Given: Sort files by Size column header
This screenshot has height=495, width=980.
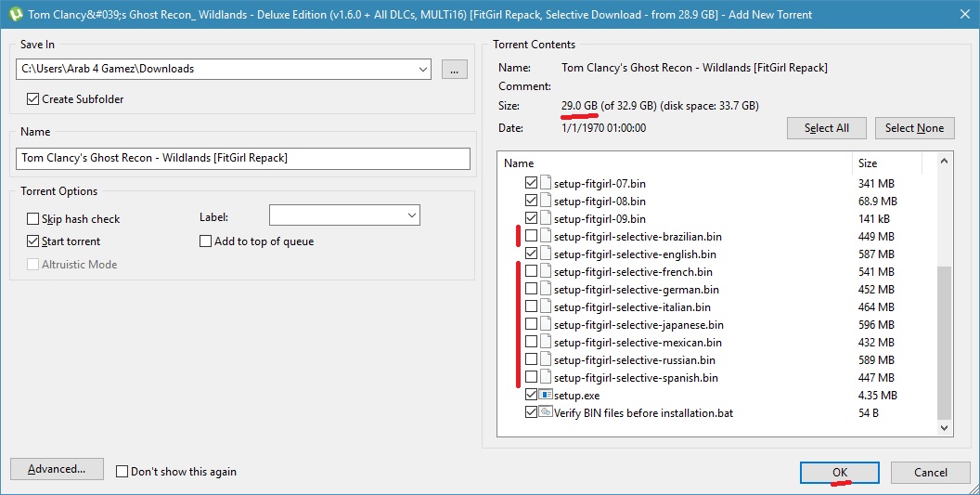Looking at the screenshot, I should pos(887,163).
